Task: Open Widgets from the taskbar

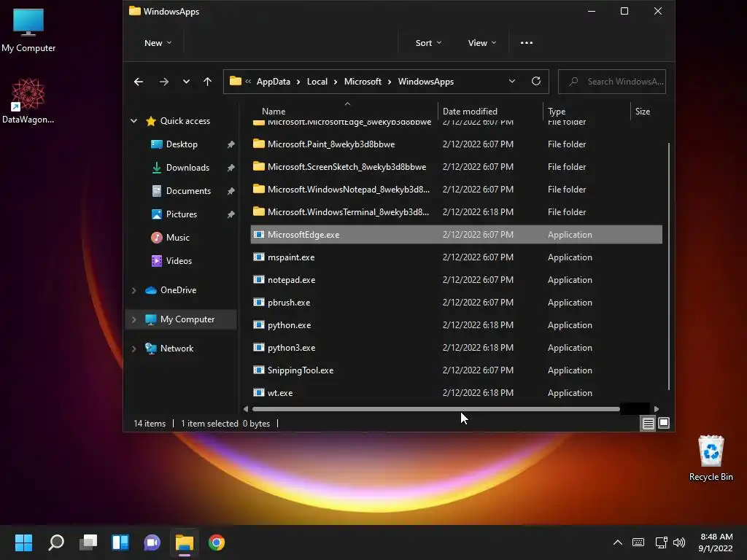Action: tap(120, 542)
